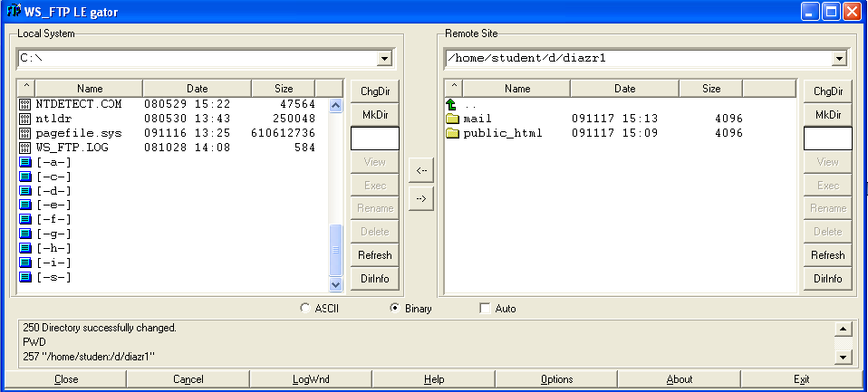868x392 pixels.
Task: Sort remote files by Name column
Action: point(516,88)
